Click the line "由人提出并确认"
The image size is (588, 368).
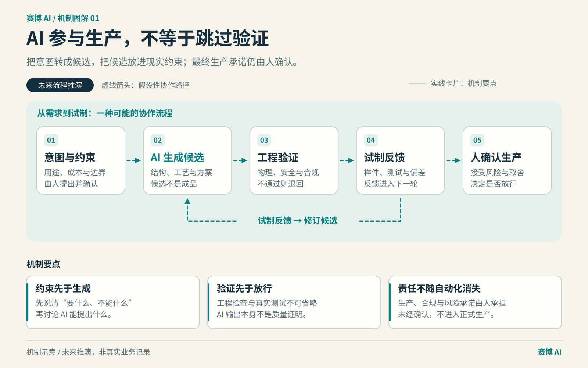coord(71,184)
